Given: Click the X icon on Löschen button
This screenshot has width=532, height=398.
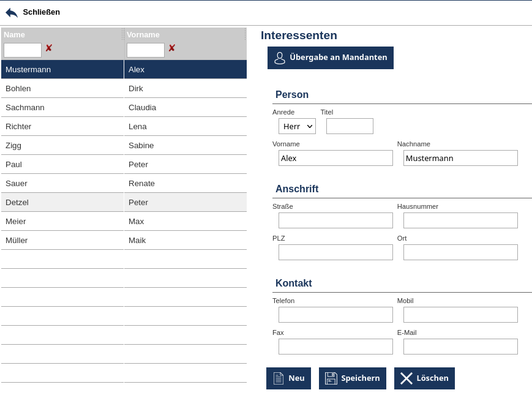Looking at the screenshot, I should pos(406,378).
